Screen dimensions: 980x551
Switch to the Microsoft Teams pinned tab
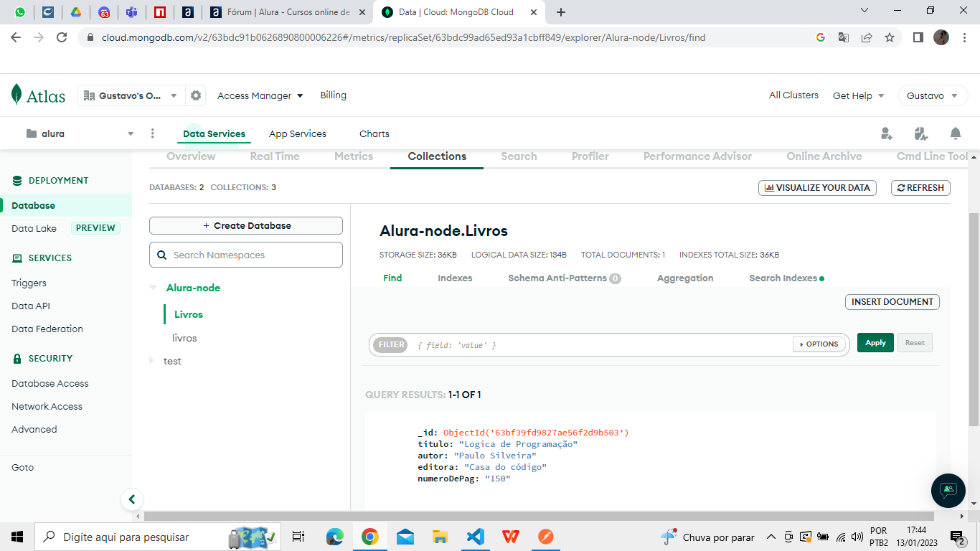click(x=131, y=12)
